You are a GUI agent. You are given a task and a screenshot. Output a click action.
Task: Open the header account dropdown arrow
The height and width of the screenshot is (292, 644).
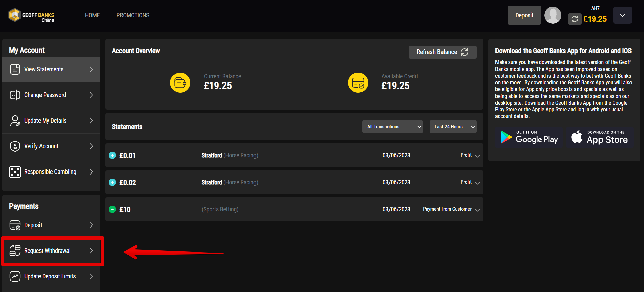(x=622, y=15)
